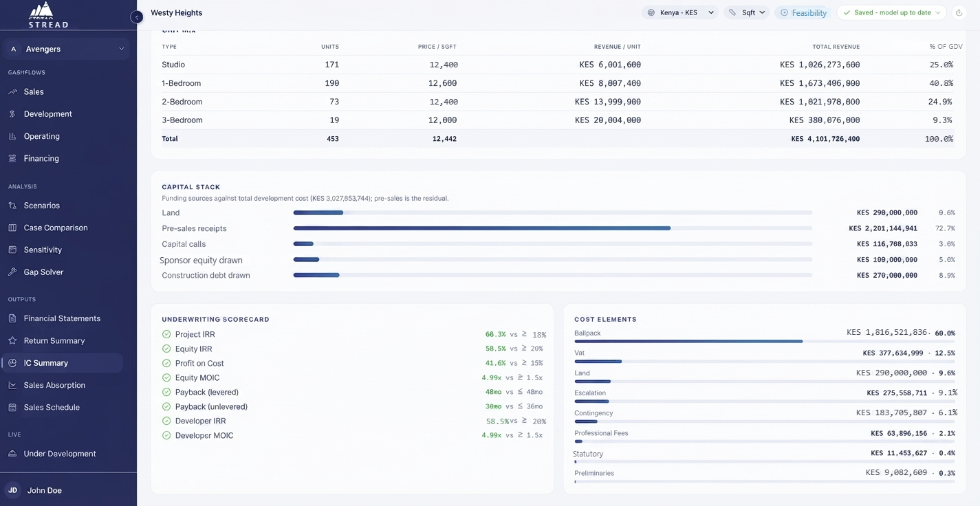
Task: Open the Kenya - KES currency dropdown
Action: (x=680, y=12)
